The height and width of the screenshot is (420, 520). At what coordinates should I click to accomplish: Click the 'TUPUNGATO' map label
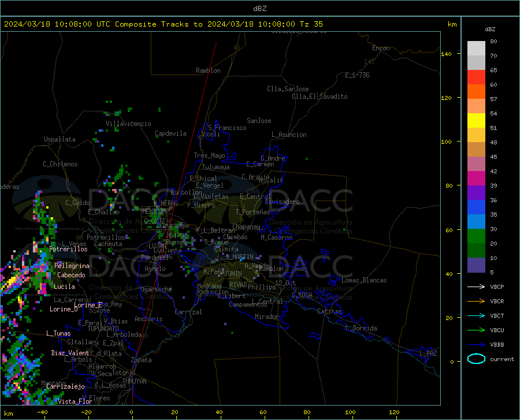pos(103,329)
